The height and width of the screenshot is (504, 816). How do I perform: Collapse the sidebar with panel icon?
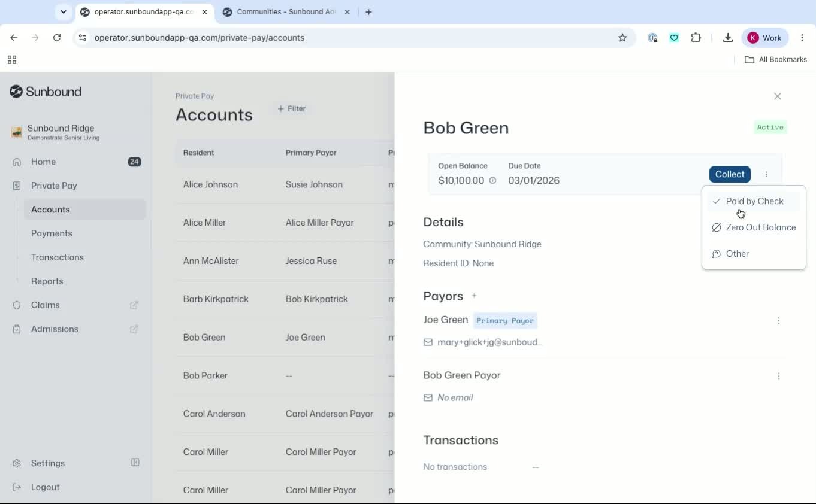135,463
